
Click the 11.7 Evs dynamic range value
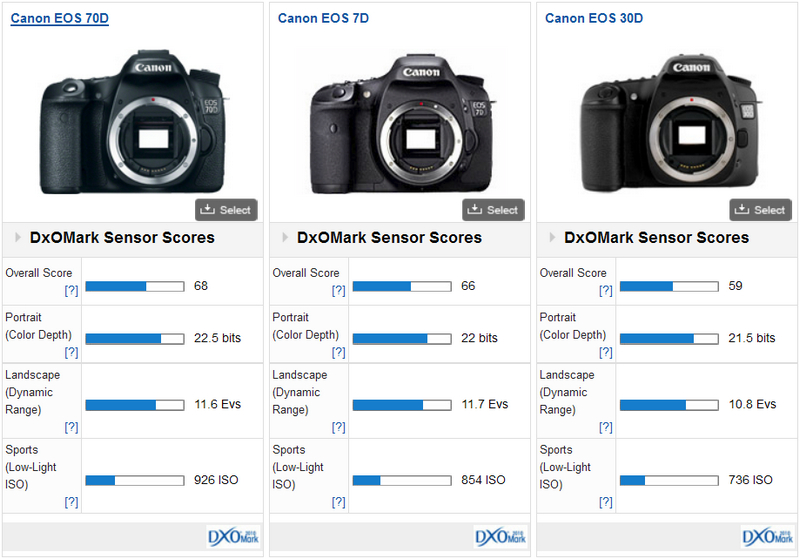(485, 404)
